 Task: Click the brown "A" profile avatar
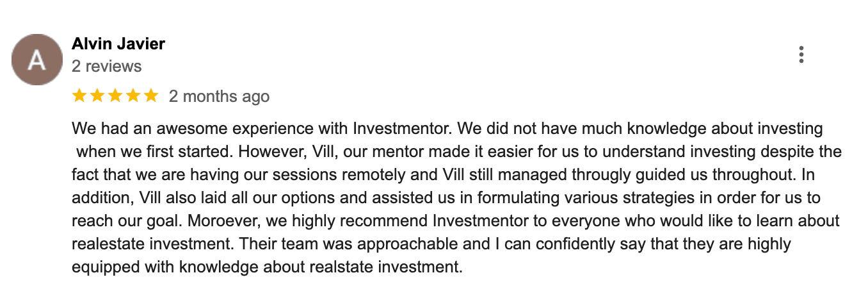coord(37,60)
